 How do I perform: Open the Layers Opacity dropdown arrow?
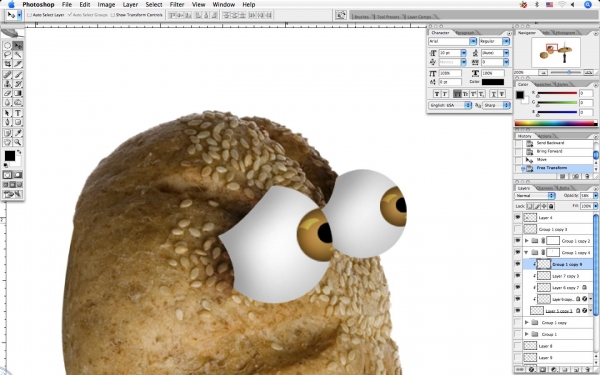point(595,196)
